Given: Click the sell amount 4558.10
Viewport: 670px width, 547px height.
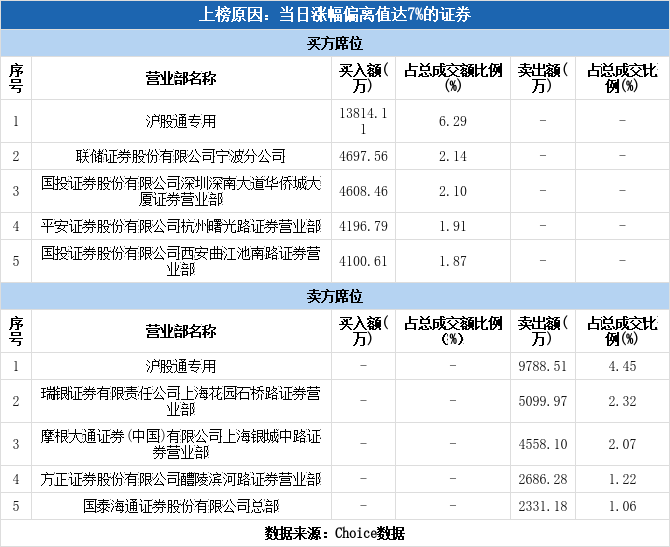Looking at the screenshot, I should [x=543, y=444].
